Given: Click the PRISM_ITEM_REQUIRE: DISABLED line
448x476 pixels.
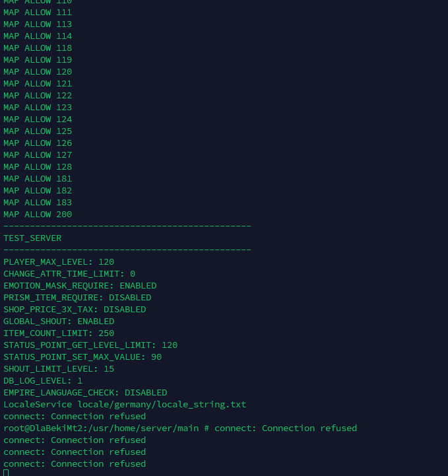Looking at the screenshot, I should (x=77, y=298).
